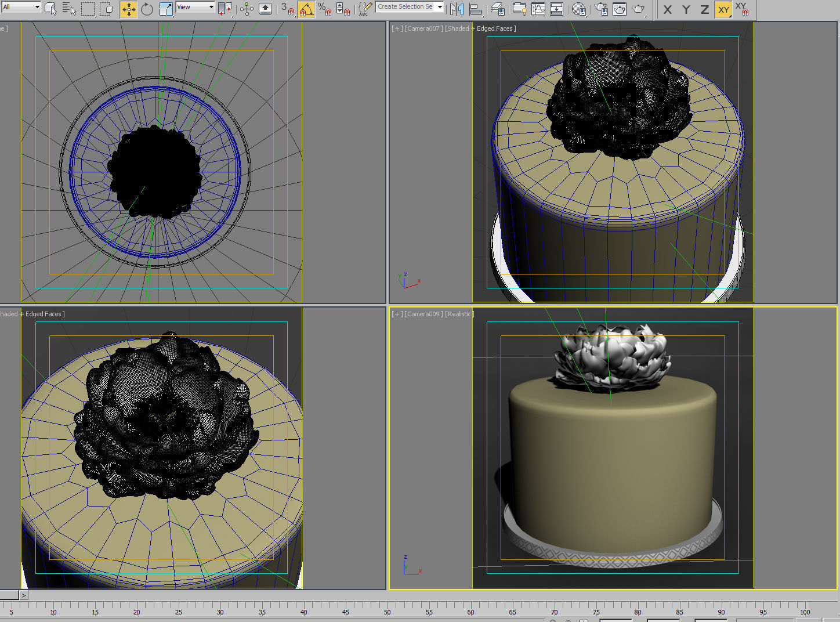Click the Mirror tool icon
The height and width of the screenshot is (622, 840).
457,9
